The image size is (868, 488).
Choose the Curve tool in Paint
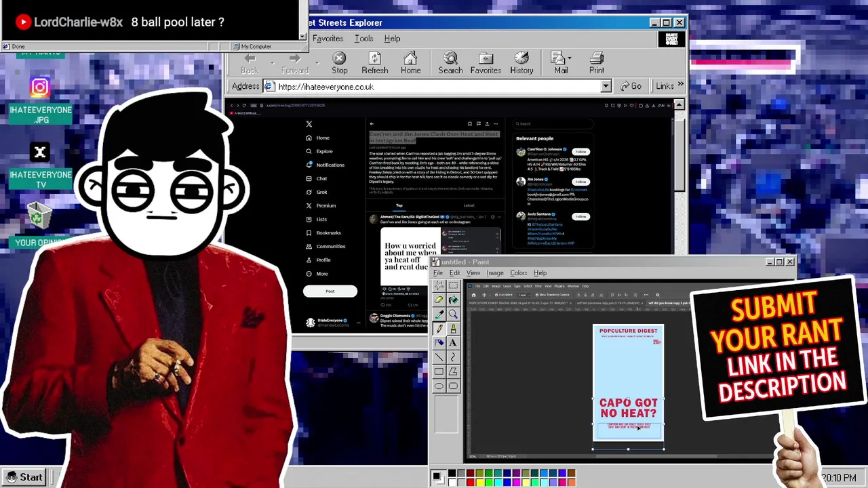(453, 357)
